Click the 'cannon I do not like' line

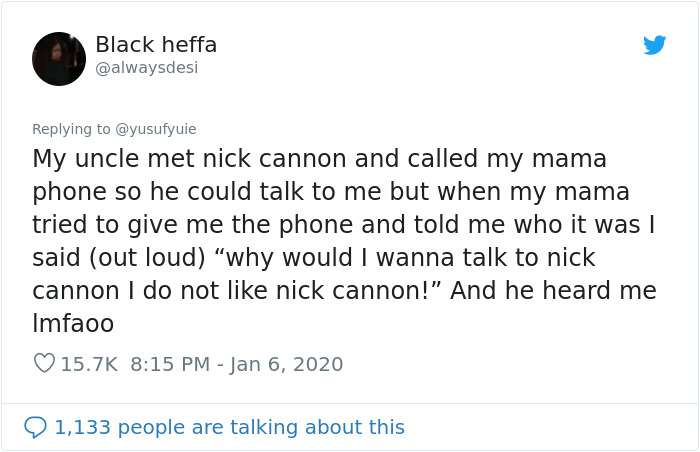point(160,291)
